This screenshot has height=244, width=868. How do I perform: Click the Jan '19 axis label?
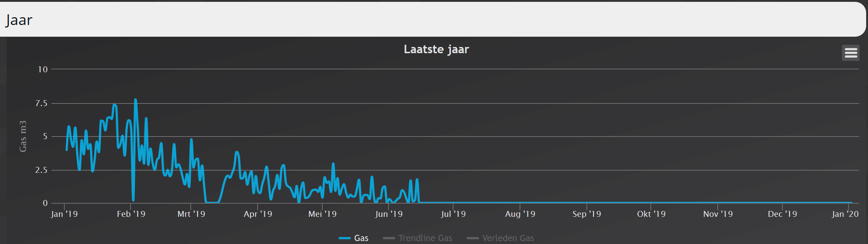point(64,214)
